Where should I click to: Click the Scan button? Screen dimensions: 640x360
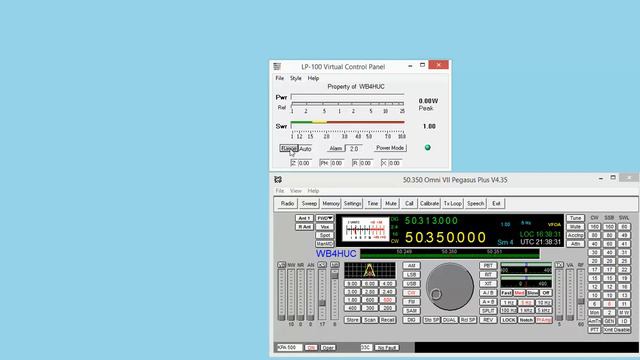[x=369, y=320]
